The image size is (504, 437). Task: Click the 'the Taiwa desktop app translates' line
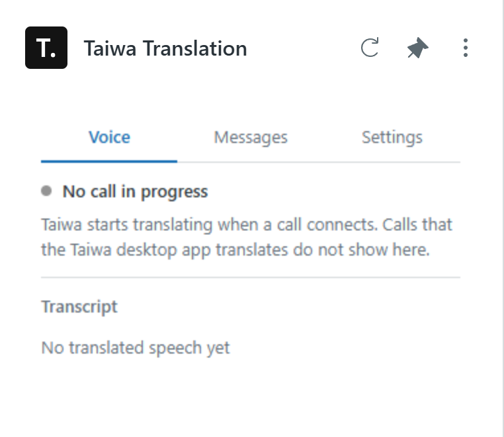(x=235, y=250)
